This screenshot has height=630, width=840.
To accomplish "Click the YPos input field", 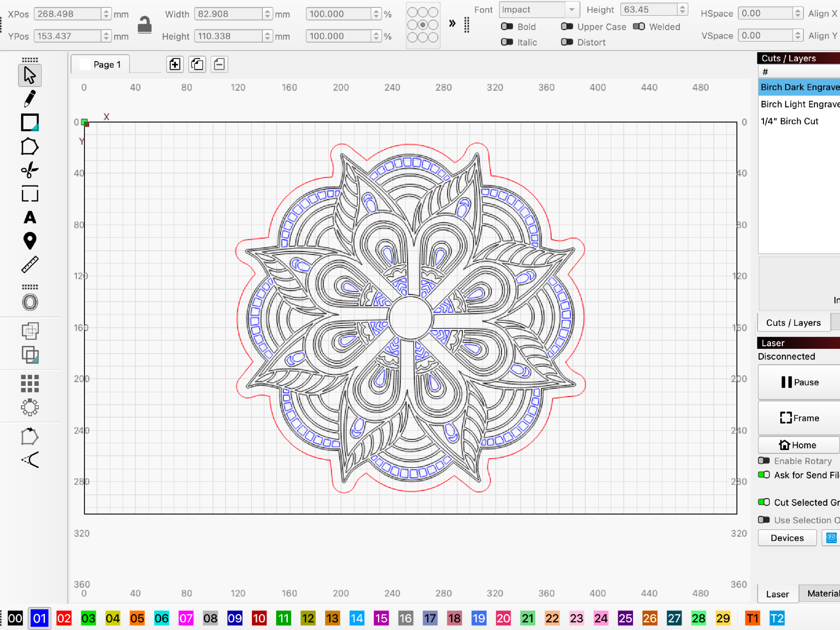I will pos(67,36).
